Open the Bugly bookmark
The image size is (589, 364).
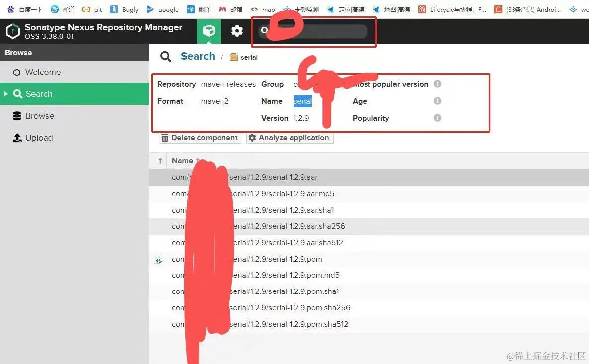click(124, 9)
